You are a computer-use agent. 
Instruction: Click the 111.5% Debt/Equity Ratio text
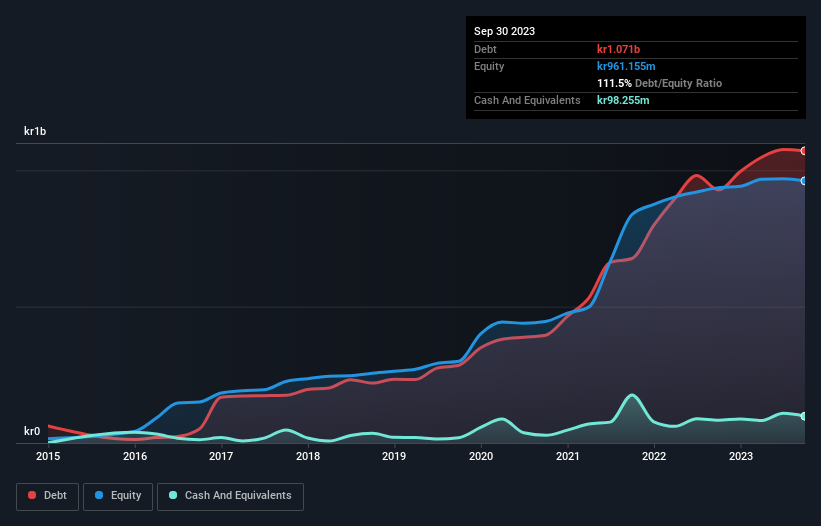click(659, 83)
